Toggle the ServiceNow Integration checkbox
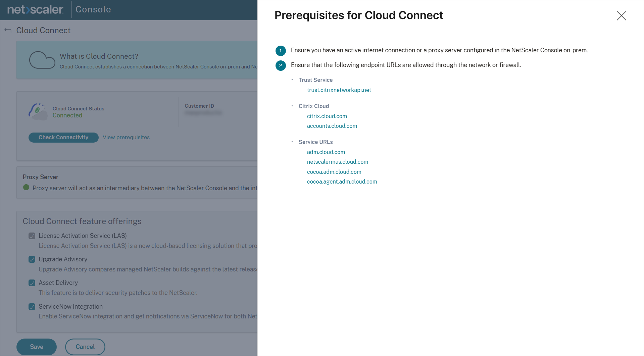 pyautogui.click(x=32, y=306)
